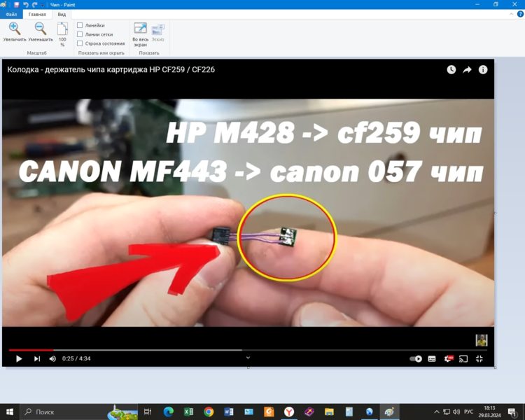Open Task View on the taskbar
Screen dimensions: 525x420
147,412
